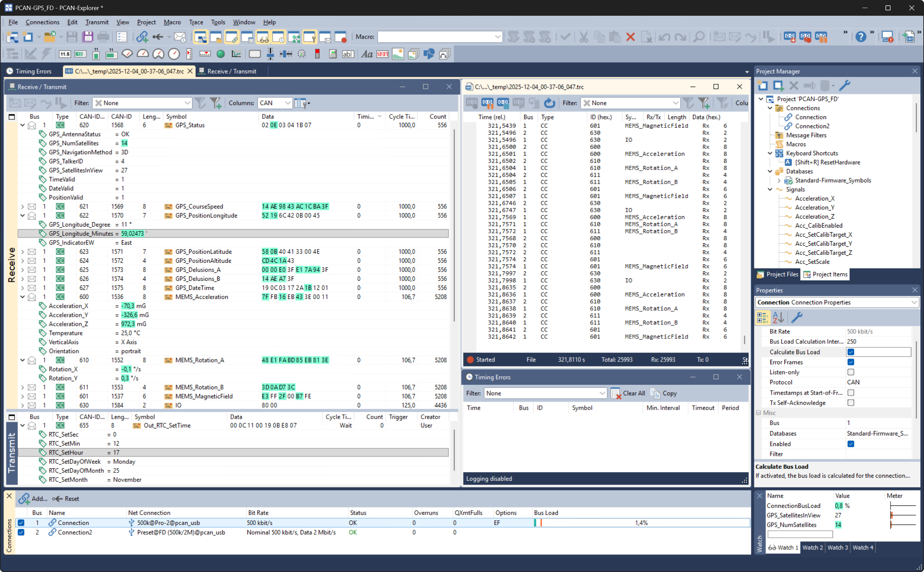Expand the GPS_CourseSpeed message row
Image resolution: width=924 pixels, height=572 pixels.
coord(22,207)
